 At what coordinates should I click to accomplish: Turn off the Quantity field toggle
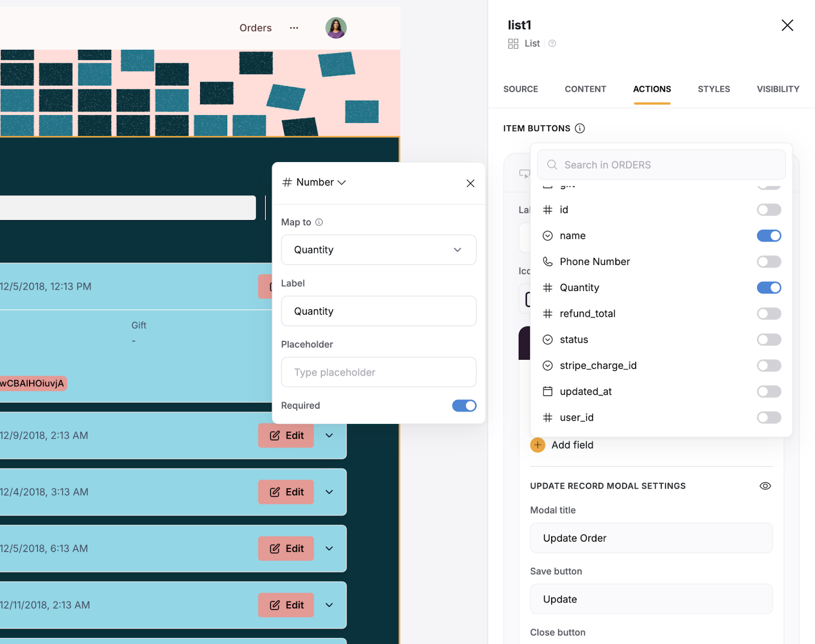(x=768, y=288)
